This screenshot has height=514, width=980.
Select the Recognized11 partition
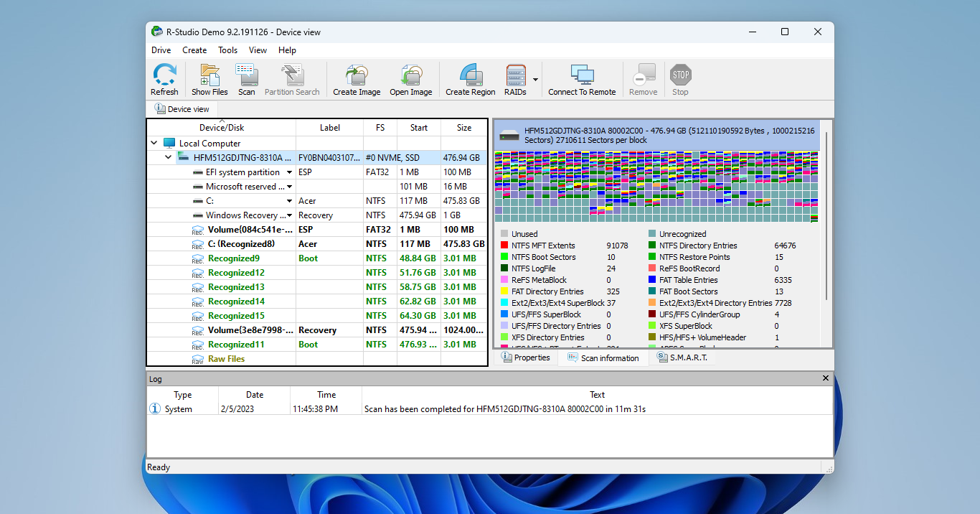point(317,345)
